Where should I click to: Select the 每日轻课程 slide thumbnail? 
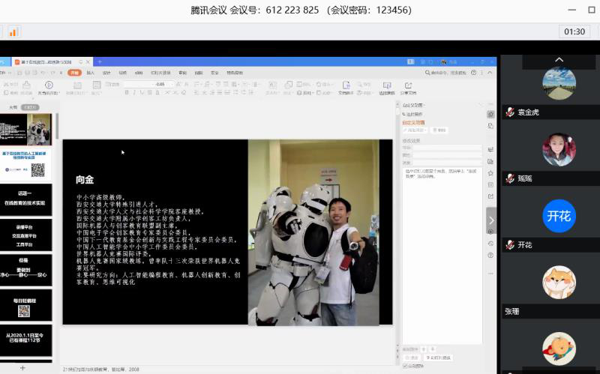coord(26,305)
